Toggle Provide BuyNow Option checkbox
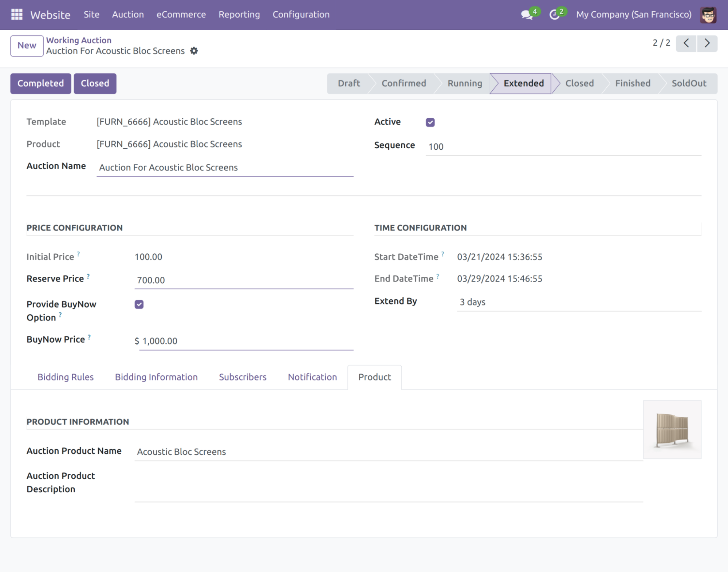This screenshot has width=728, height=572. pyautogui.click(x=139, y=304)
